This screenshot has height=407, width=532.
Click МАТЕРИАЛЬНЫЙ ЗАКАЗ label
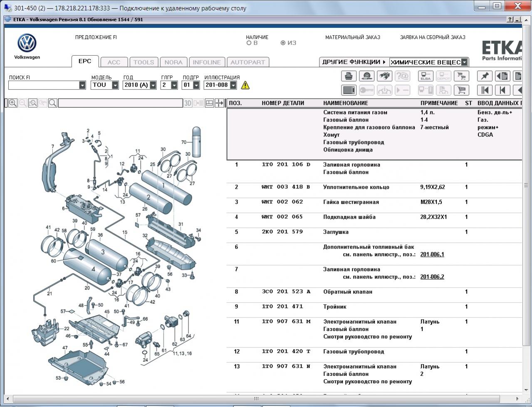coord(353,37)
